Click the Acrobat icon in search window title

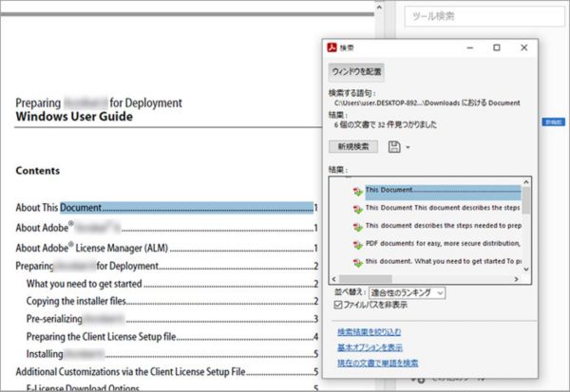(x=332, y=47)
